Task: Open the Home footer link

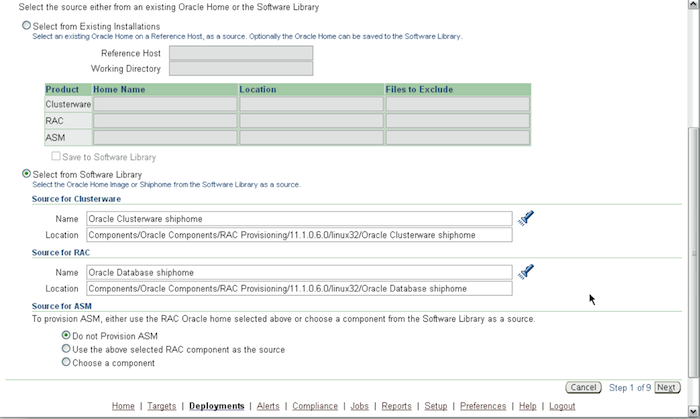Action: [x=123, y=406]
